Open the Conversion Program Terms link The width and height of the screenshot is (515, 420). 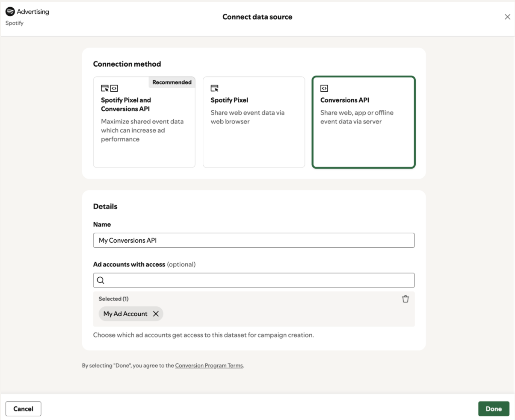(x=209, y=366)
